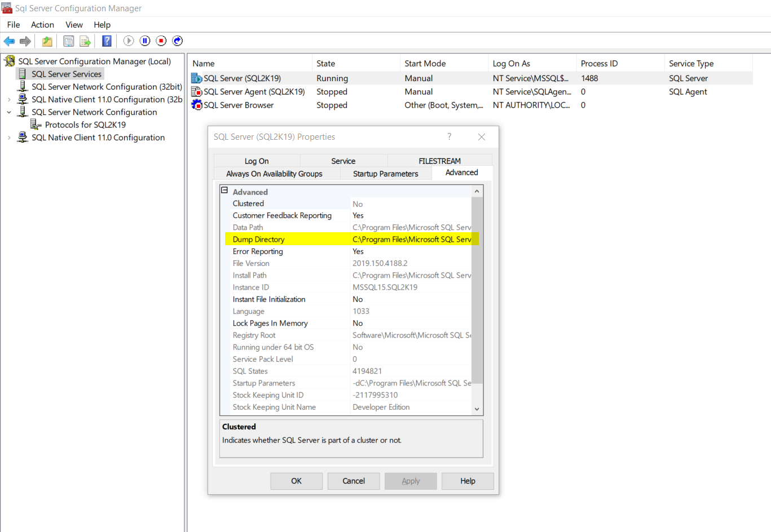771x532 pixels.
Task: Click Process ID 1488 cell
Action: tap(589, 78)
